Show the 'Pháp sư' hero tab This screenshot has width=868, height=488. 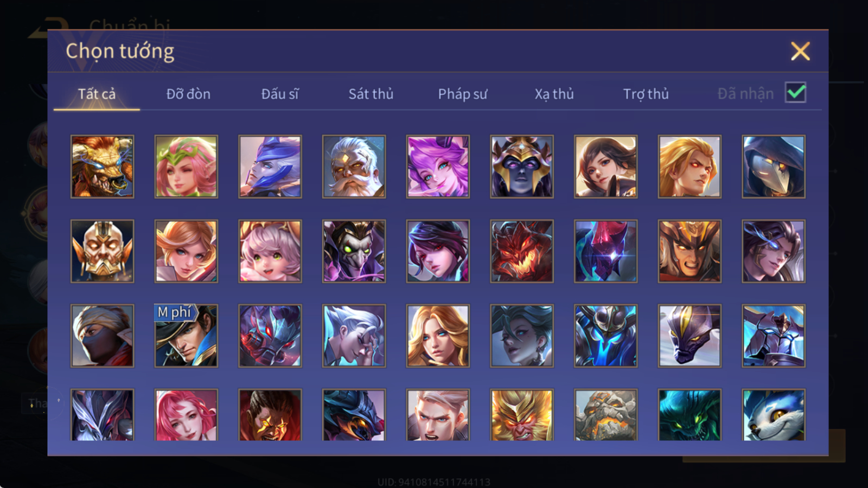[x=463, y=94]
